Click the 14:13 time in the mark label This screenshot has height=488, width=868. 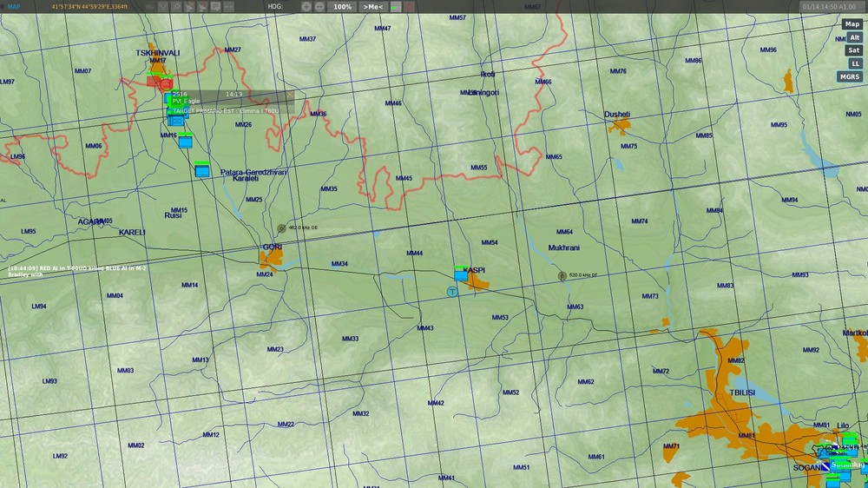coord(233,94)
